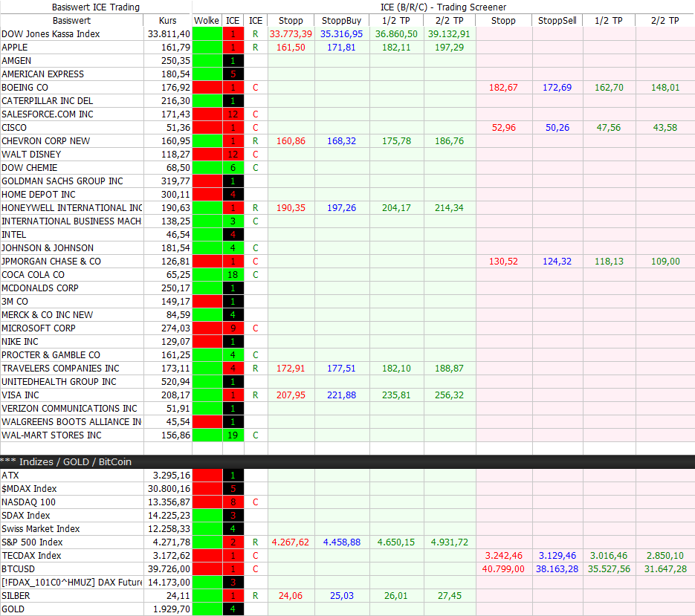Select CATERPILLAR INC DEL row name
This screenshot has width=695, height=616.
48,100
